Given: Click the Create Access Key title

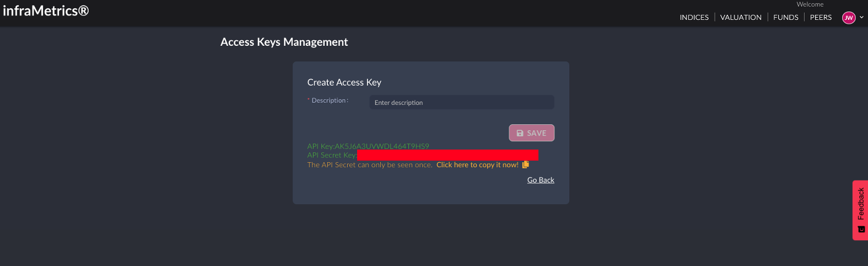Looking at the screenshot, I should click(x=344, y=82).
